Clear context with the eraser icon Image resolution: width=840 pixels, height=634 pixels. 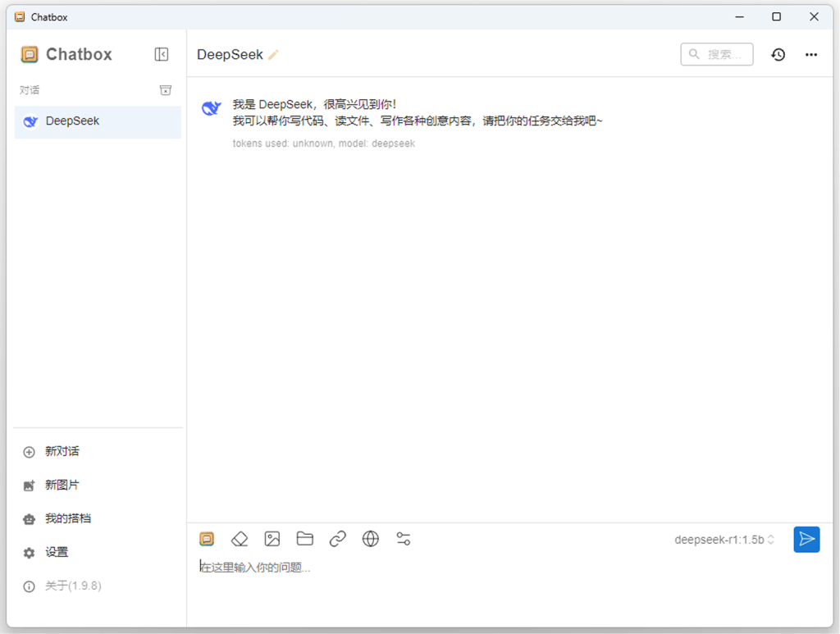(x=240, y=539)
